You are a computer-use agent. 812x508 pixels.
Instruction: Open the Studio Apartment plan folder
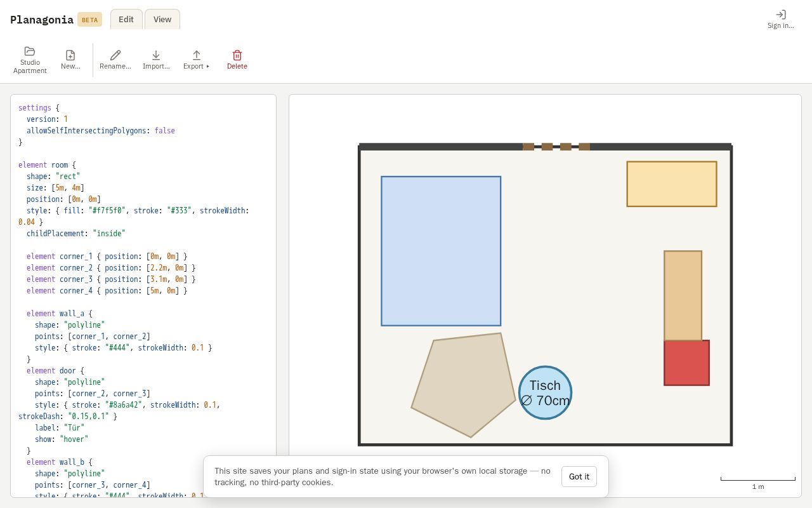click(x=30, y=60)
